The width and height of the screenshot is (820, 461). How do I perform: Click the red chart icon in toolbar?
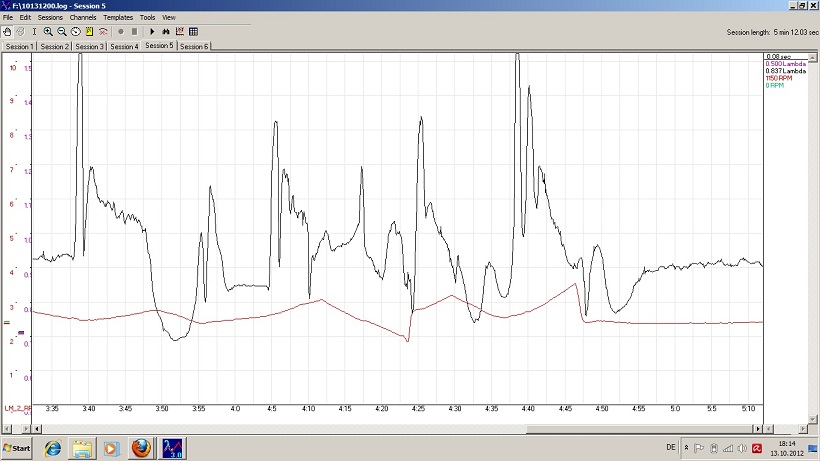180,31
